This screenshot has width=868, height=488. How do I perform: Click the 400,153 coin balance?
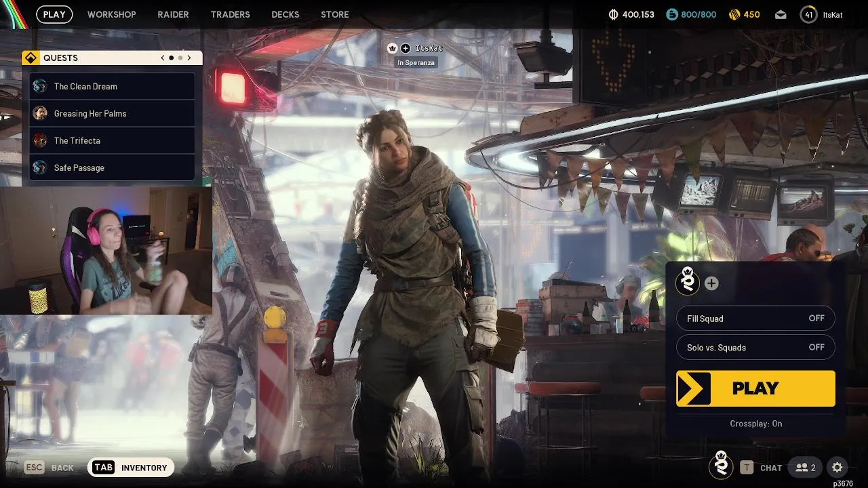tap(638, 14)
